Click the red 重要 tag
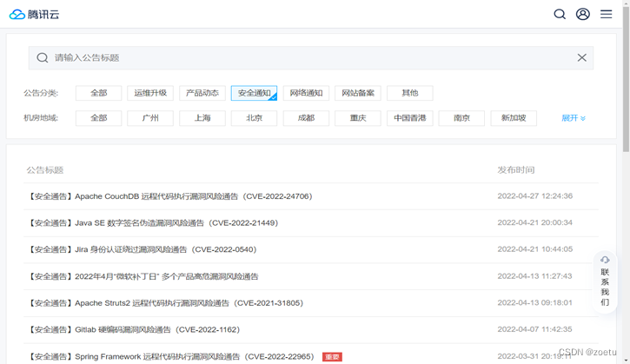The width and height of the screenshot is (630, 364). pyautogui.click(x=332, y=357)
